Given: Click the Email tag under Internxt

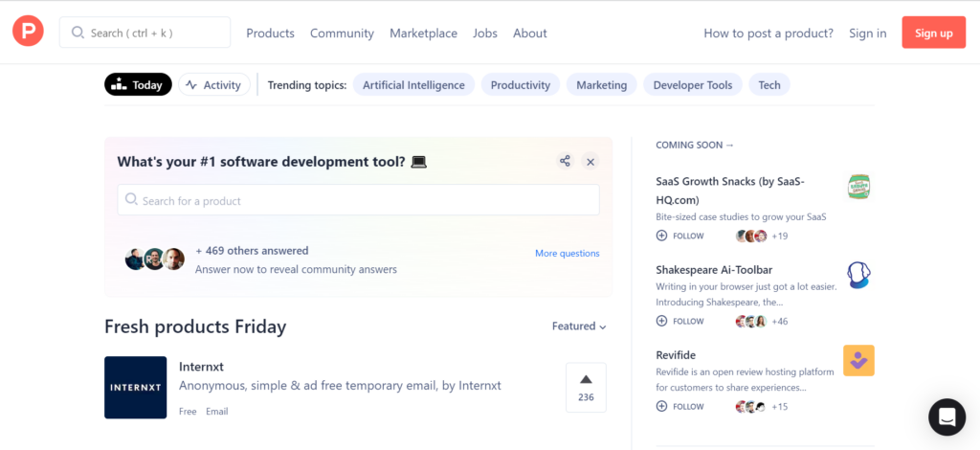Looking at the screenshot, I should [x=217, y=412].
